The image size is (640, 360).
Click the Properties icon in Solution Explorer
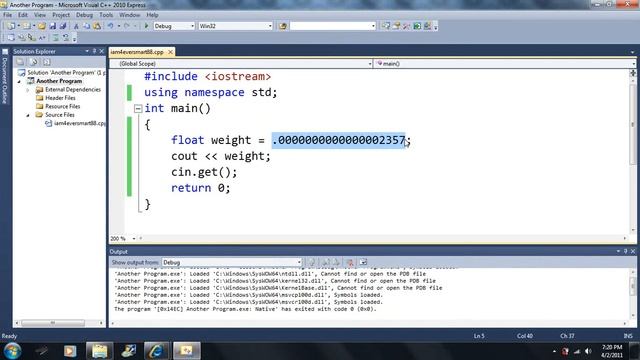20,62
